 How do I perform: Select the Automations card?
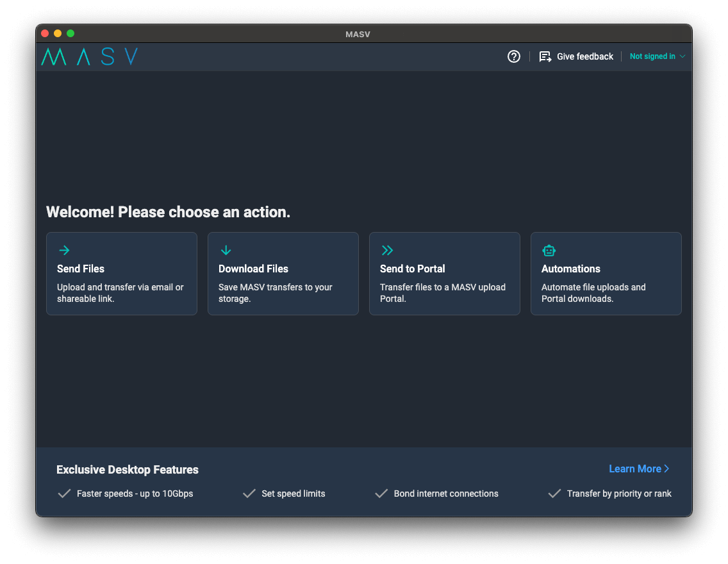click(x=606, y=274)
